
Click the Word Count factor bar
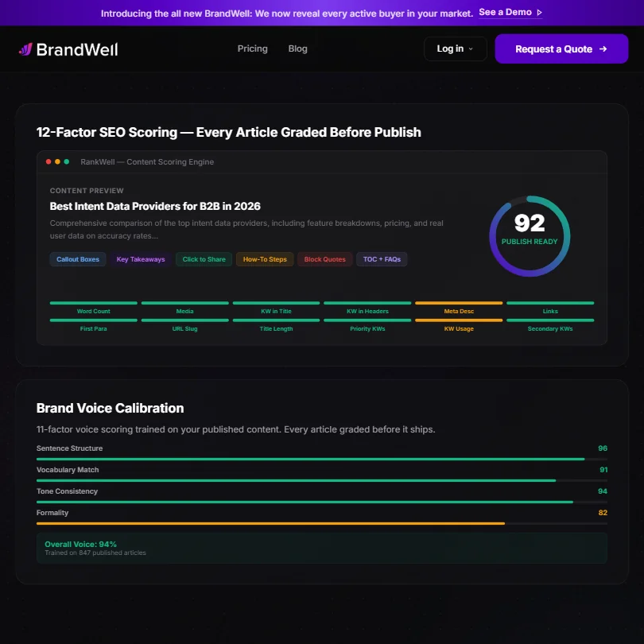93,303
